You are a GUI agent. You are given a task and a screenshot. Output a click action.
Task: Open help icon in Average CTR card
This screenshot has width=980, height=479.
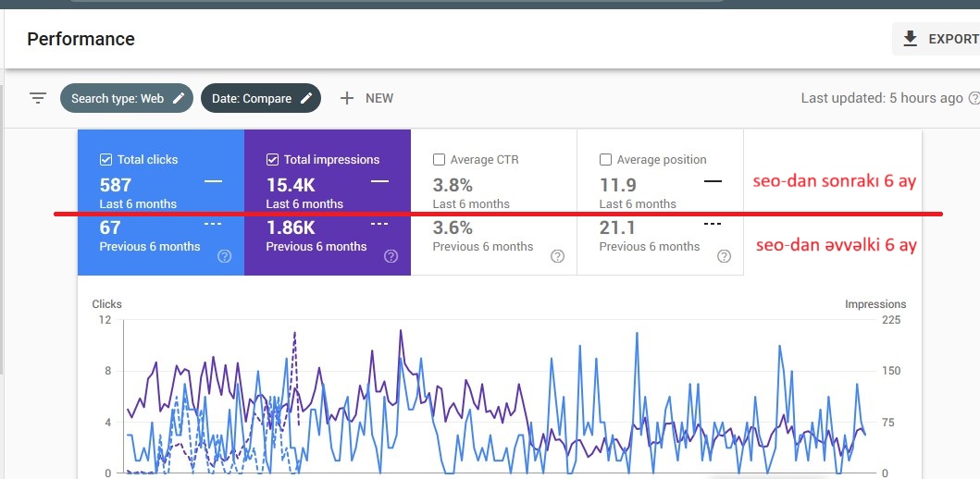coord(557,256)
